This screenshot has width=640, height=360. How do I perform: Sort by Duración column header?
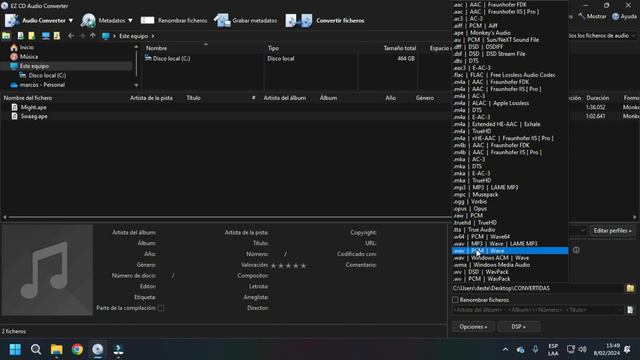click(x=598, y=98)
